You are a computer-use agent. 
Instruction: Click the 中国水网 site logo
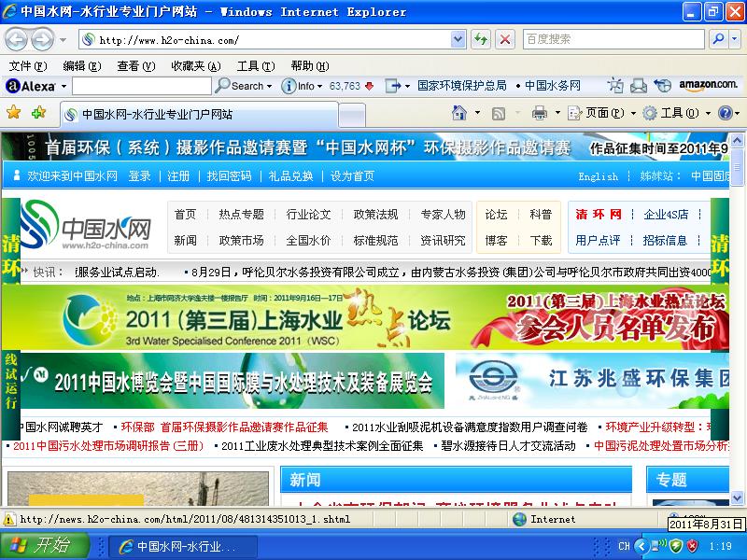(86, 225)
